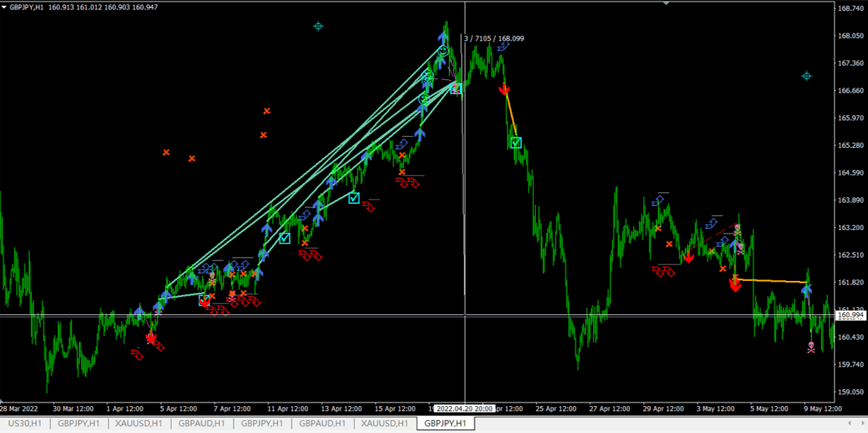Screen dimensions: 868x433
Task: Click the crosshair target icon near the right price axis
Action: 806,76
